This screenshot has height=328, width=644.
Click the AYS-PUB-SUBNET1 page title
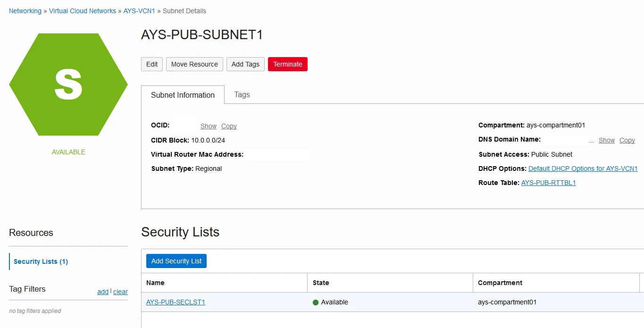click(202, 34)
